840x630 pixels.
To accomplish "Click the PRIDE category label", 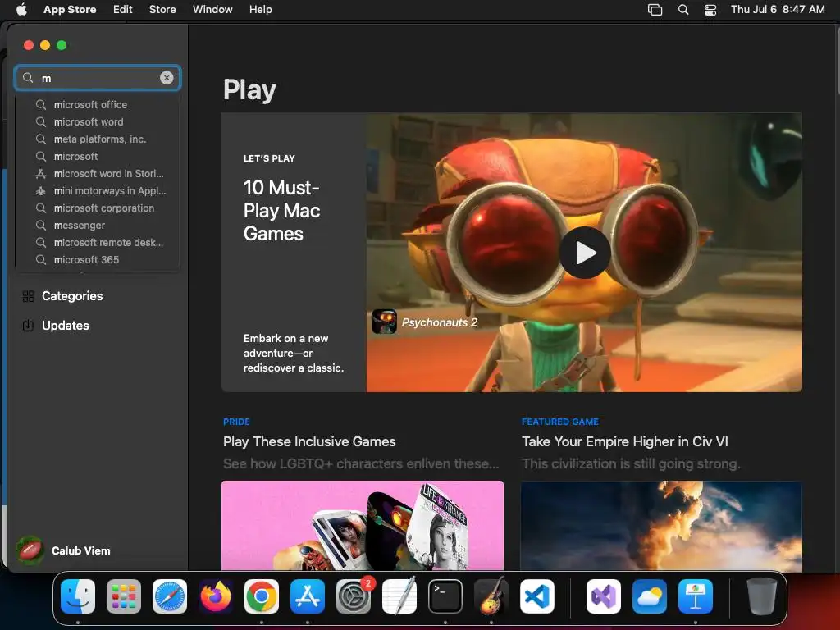I will pyautogui.click(x=236, y=422).
